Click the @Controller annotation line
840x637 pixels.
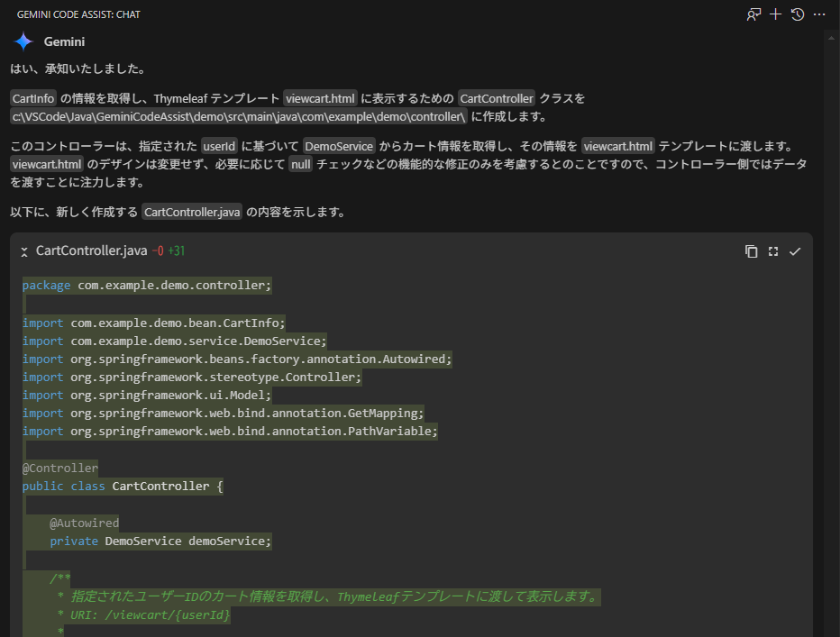pyautogui.click(x=60, y=469)
